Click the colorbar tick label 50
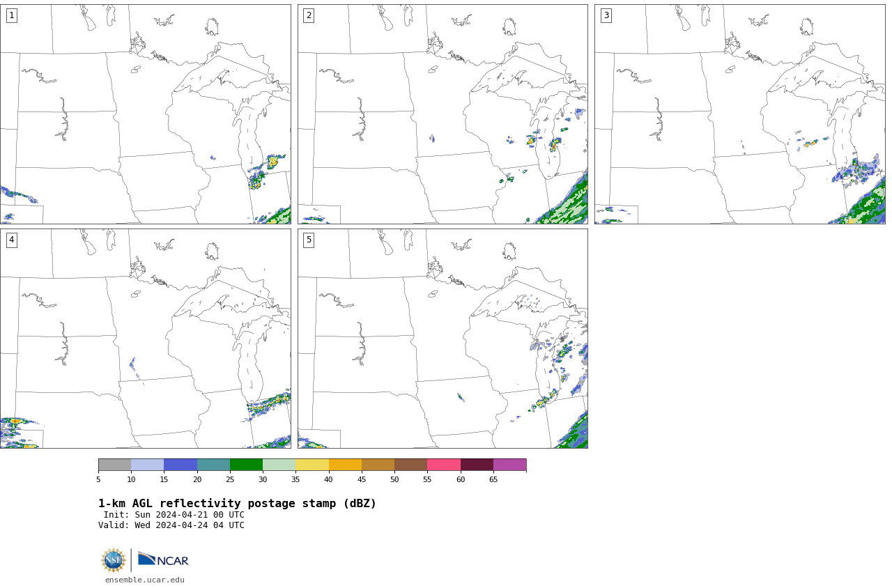Viewport: 892px width, 588px height. coord(394,479)
